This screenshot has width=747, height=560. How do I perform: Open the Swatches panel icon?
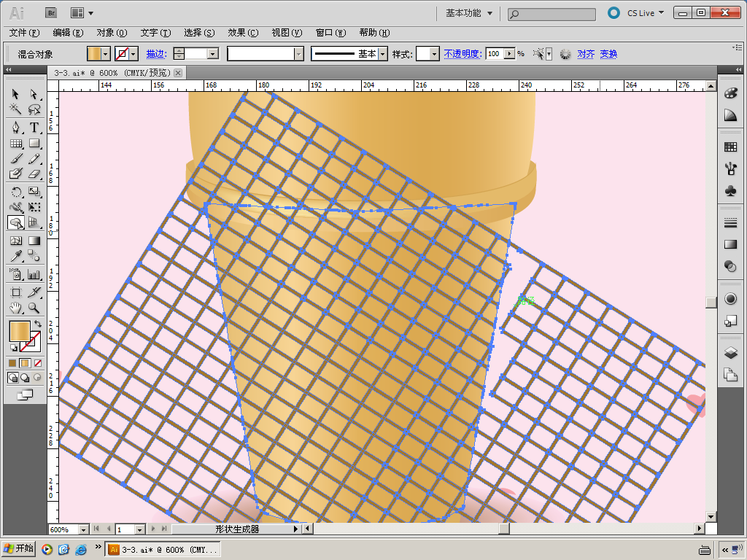coord(730,147)
